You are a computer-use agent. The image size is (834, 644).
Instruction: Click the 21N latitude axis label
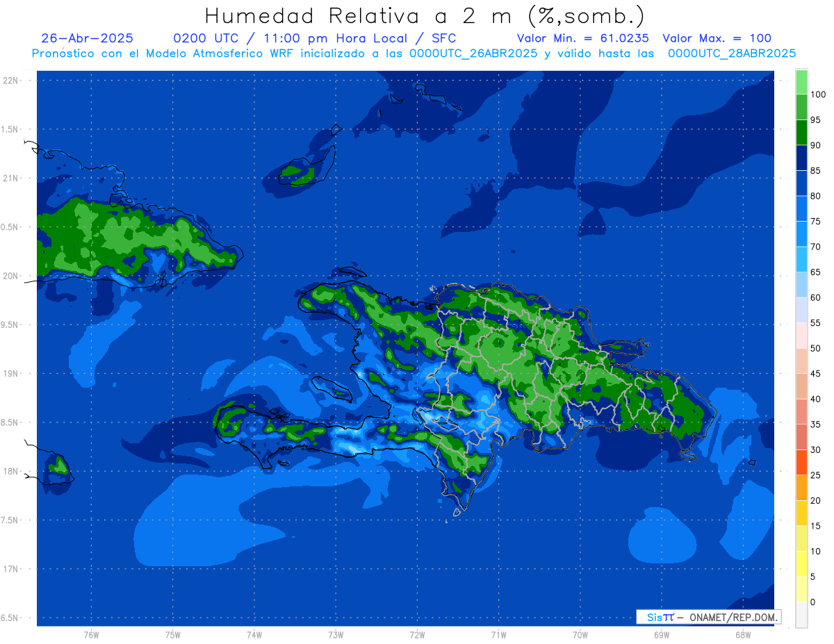pyautogui.click(x=12, y=178)
